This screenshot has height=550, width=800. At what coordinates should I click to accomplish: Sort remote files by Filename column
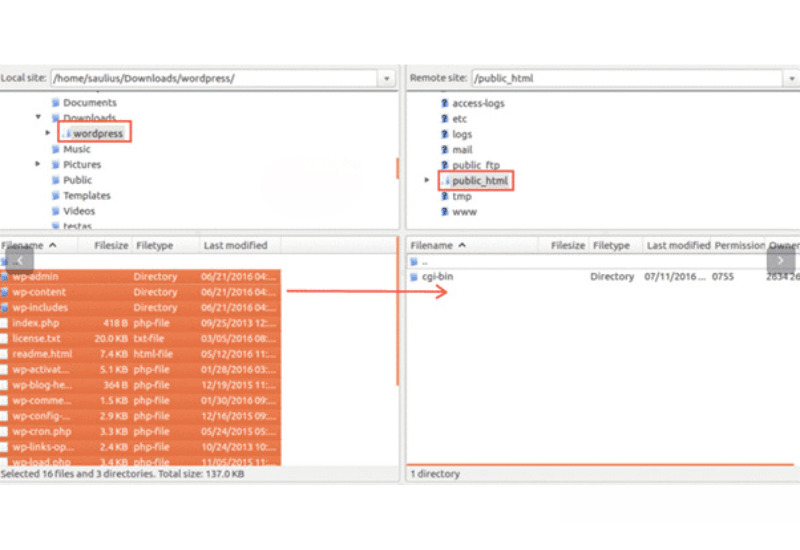472,245
